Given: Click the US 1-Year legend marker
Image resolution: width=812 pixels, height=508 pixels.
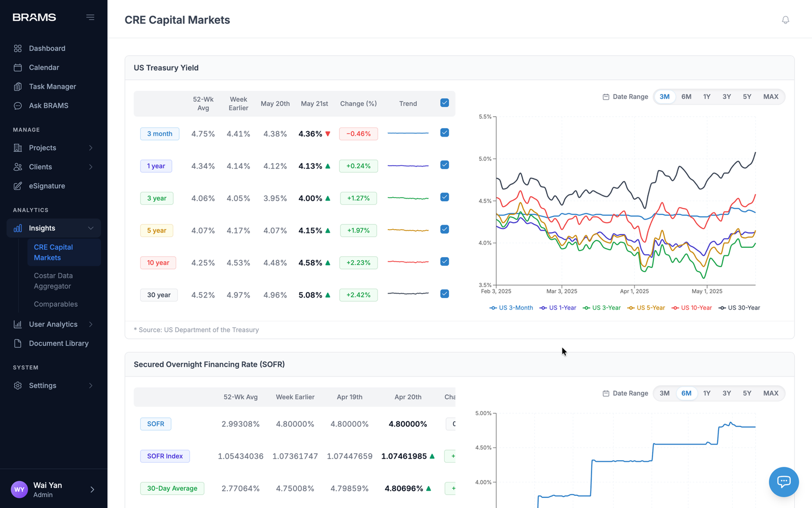Looking at the screenshot, I should [543, 308].
